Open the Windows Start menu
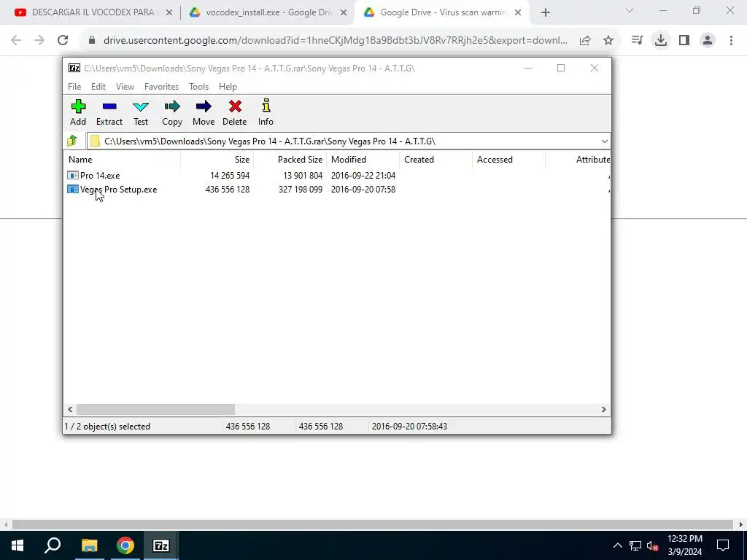This screenshot has width=747, height=560. pos(18,545)
